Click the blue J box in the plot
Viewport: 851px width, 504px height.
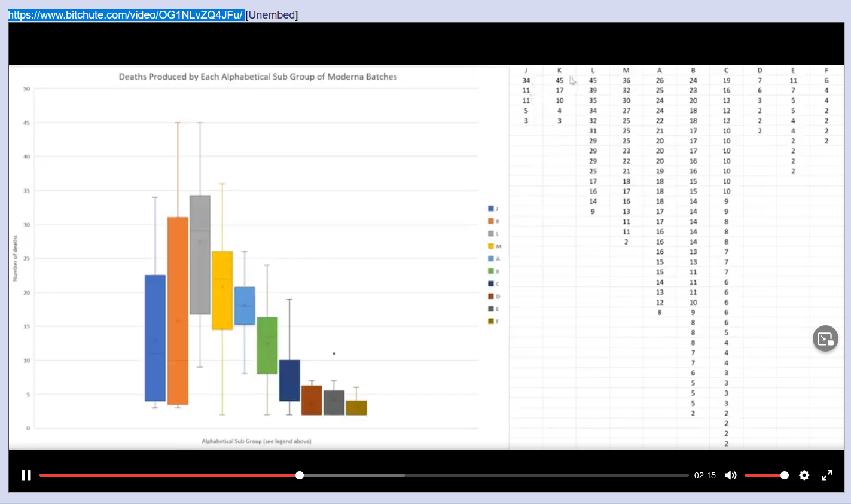(x=155, y=338)
